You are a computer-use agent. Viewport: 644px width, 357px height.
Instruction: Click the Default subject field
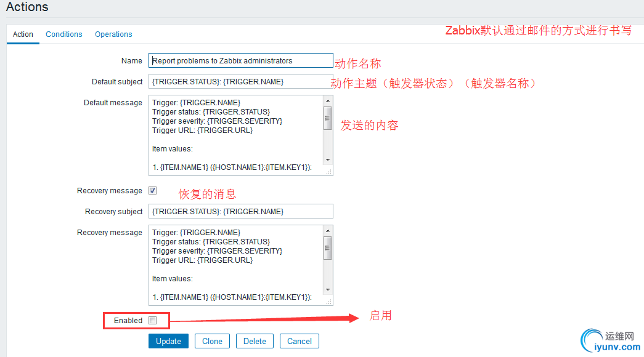(x=241, y=82)
